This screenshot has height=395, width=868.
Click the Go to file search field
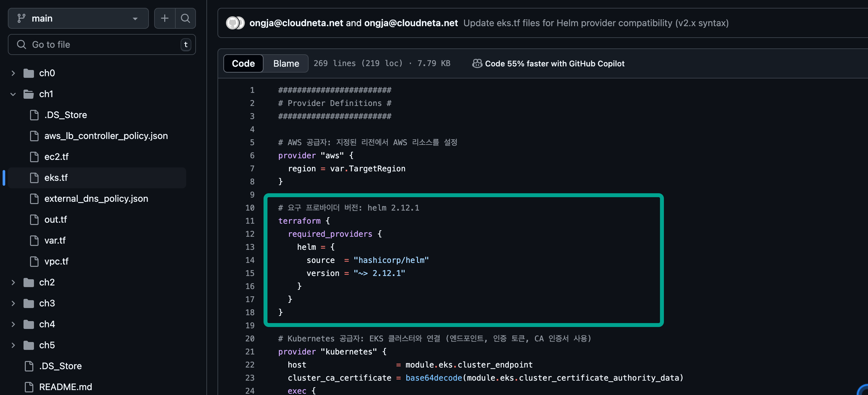tap(101, 44)
